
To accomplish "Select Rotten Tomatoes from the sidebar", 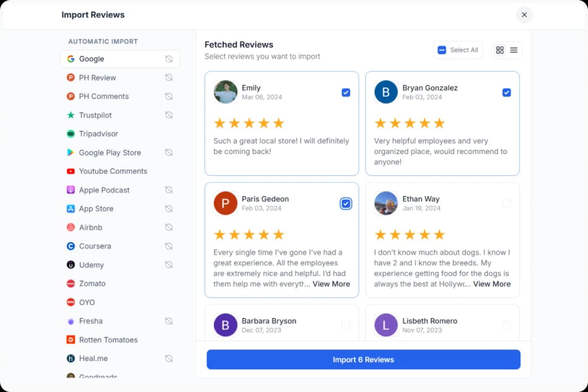I will pos(107,339).
